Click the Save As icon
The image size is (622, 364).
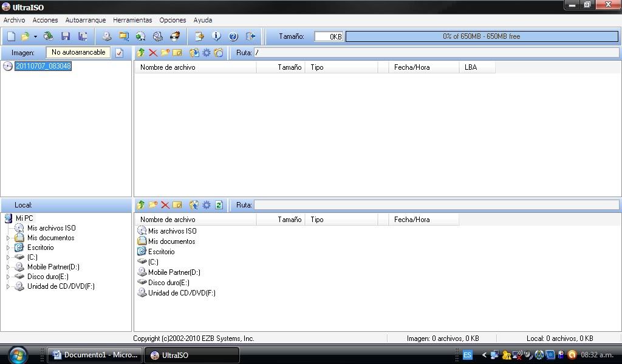click(x=83, y=36)
